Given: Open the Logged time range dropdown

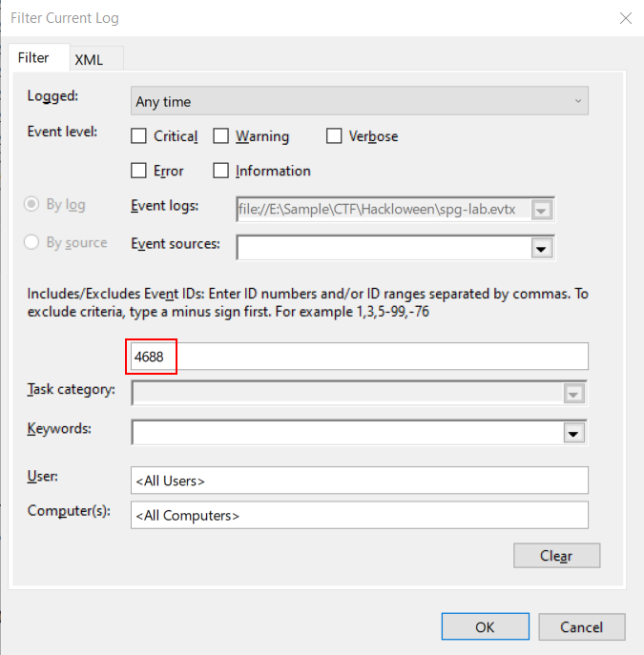Looking at the screenshot, I should tap(359, 101).
